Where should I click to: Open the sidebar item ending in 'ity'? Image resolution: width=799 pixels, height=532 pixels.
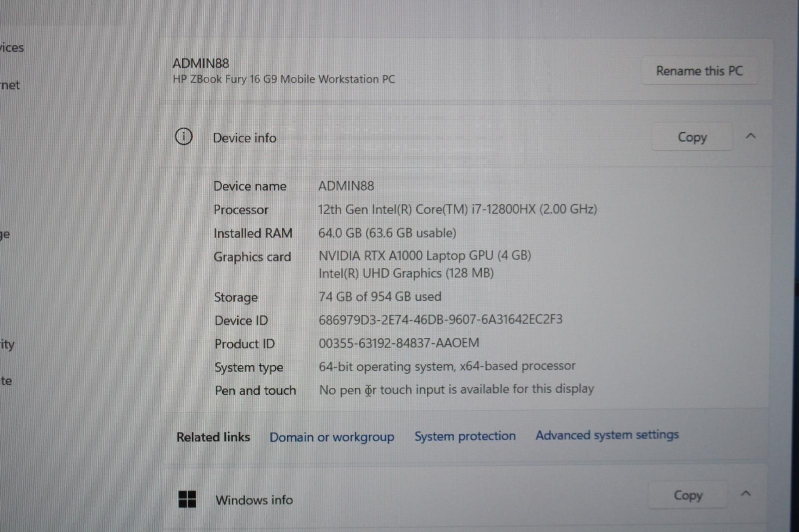pos(7,344)
